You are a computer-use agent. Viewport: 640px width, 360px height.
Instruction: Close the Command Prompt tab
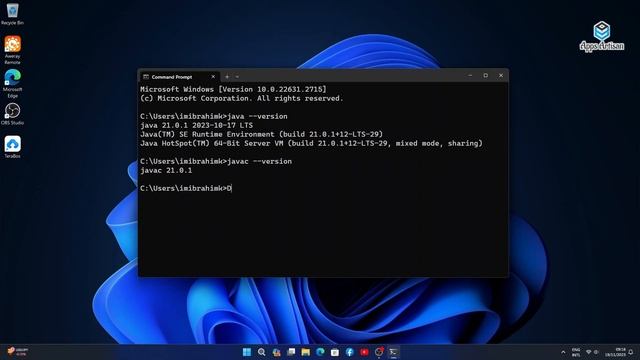(x=213, y=77)
